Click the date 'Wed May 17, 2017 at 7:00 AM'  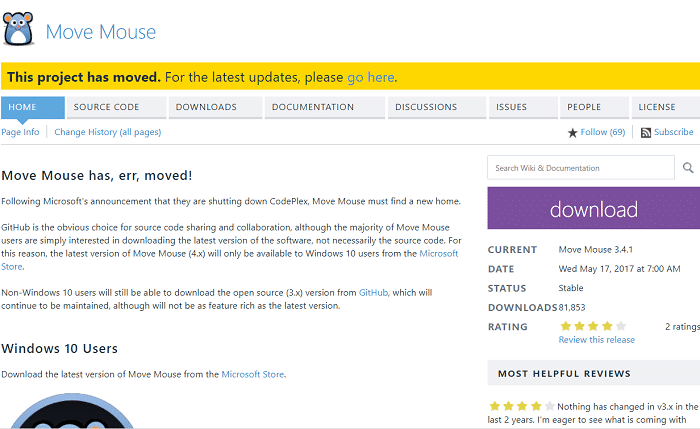(619, 269)
